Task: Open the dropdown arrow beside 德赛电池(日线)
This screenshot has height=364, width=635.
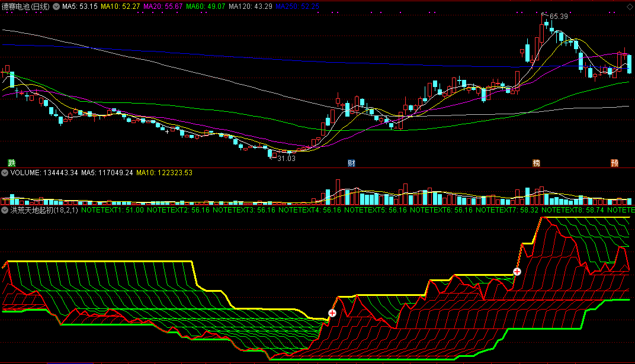Action: 56,7
